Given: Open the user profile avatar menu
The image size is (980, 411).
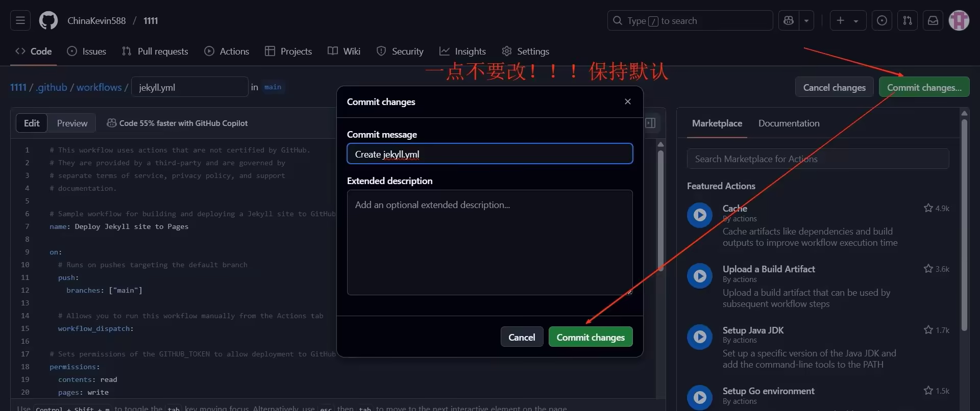Looking at the screenshot, I should click(959, 20).
